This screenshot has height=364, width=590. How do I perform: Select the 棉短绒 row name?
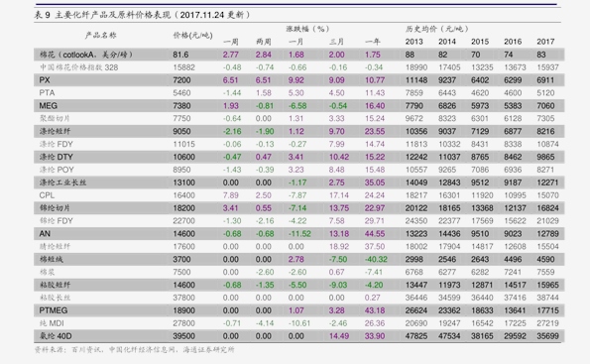pos(52,259)
